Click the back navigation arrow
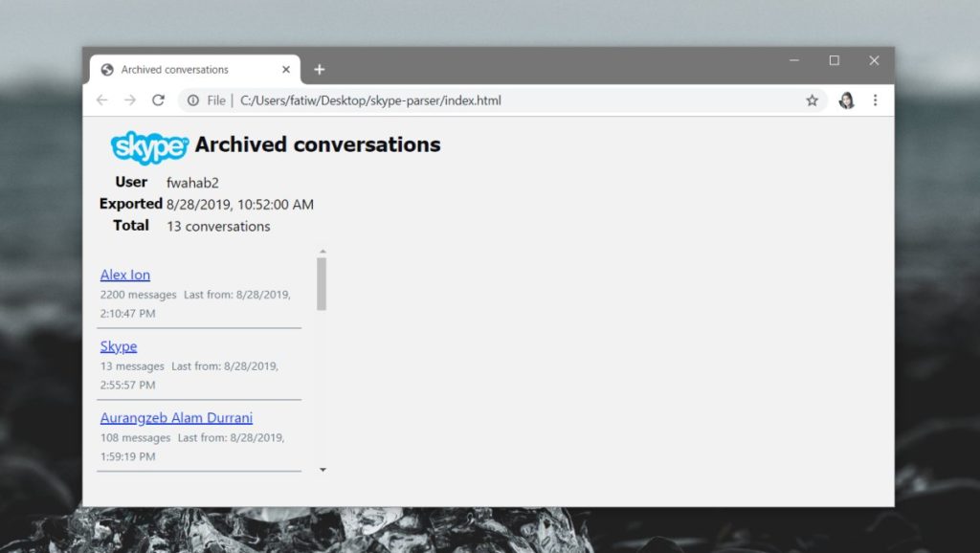 click(x=102, y=100)
